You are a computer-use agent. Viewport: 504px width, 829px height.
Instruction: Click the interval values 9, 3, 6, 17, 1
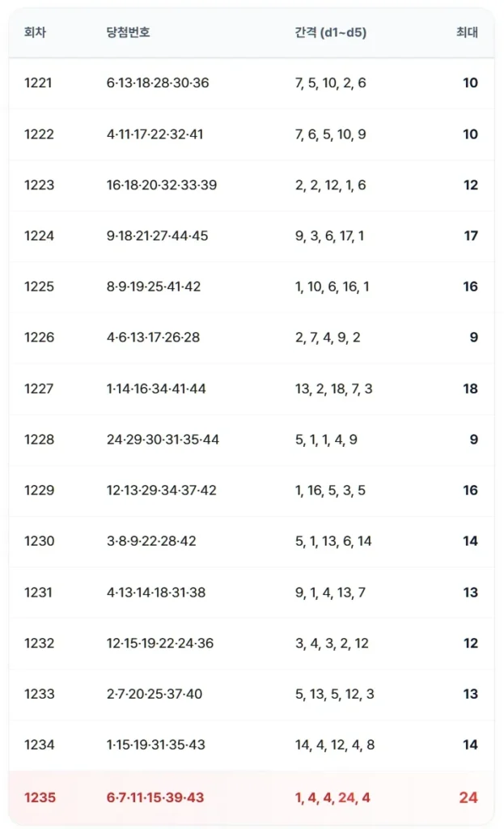329,236
